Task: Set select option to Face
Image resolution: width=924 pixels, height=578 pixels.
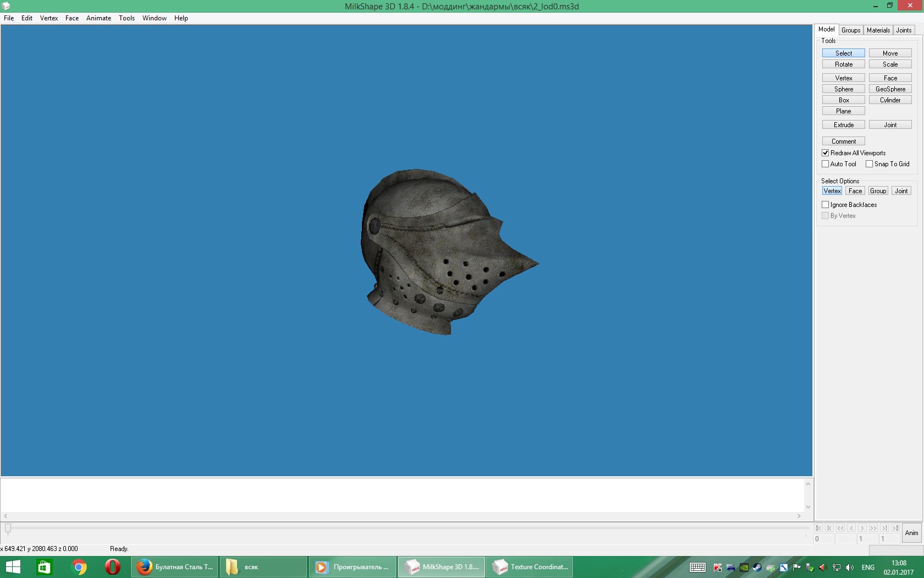Action: (855, 191)
